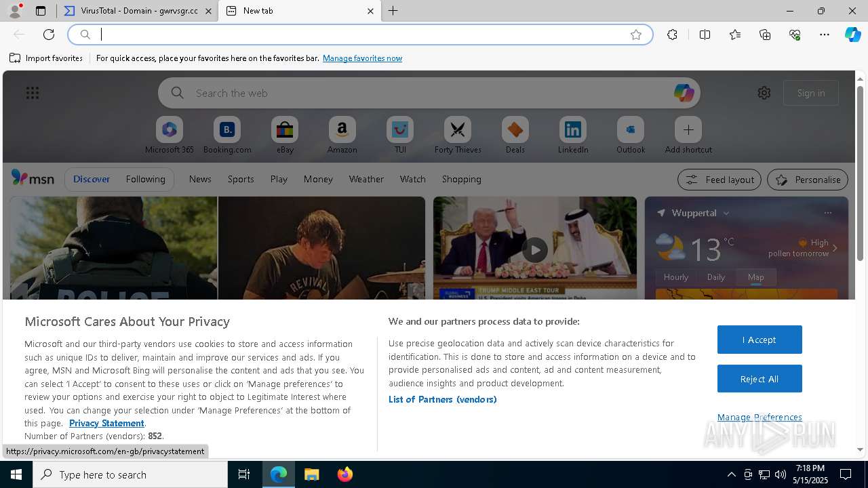This screenshot has height=488, width=868.
Task: Open the Manage favorites now link
Action: [x=362, y=58]
